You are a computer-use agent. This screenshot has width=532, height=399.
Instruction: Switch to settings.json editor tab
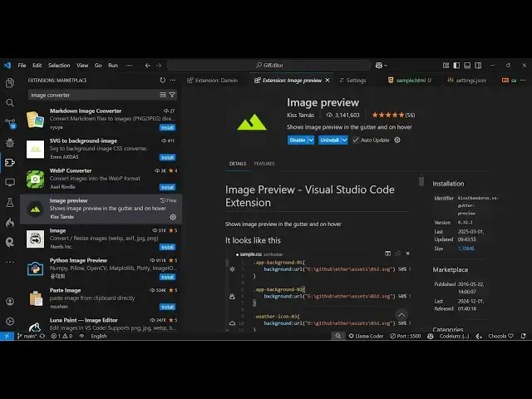(467, 80)
